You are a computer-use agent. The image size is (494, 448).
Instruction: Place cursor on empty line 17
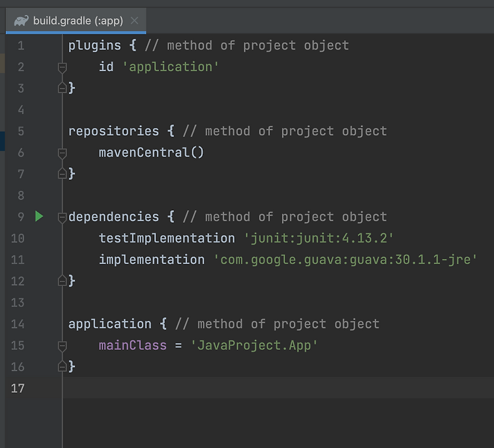(x=278, y=388)
